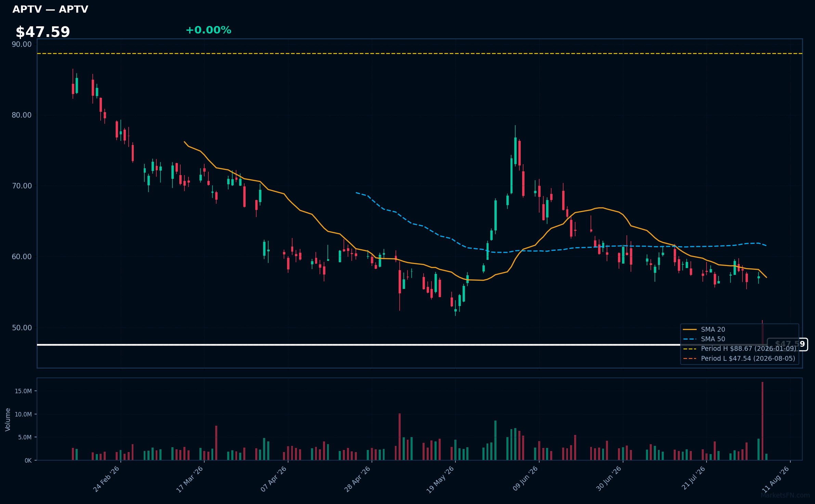Click the 60.00 price axis label
Image resolution: width=815 pixels, height=504 pixels.
(x=22, y=257)
